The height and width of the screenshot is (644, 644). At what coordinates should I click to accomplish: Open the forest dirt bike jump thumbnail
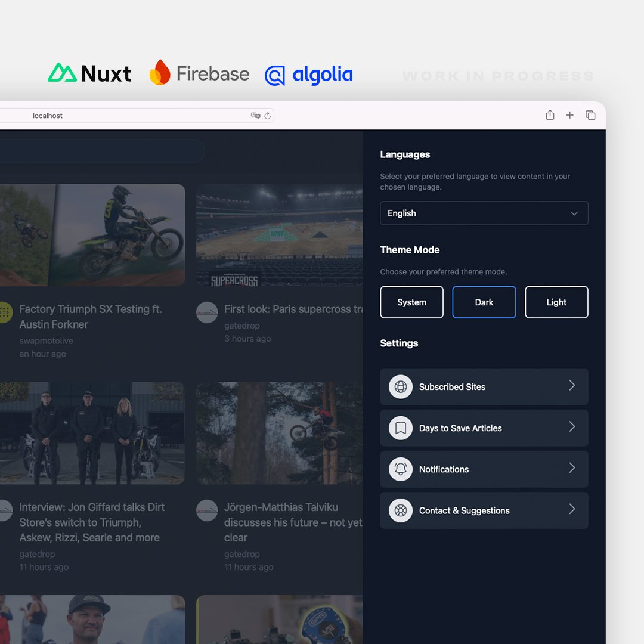(x=279, y=433)
